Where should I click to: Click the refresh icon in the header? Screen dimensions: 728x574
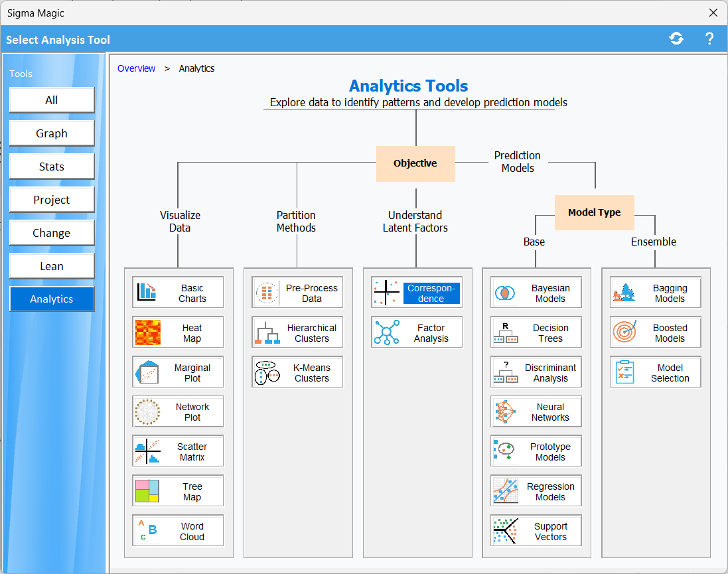[x=676, y=38]
